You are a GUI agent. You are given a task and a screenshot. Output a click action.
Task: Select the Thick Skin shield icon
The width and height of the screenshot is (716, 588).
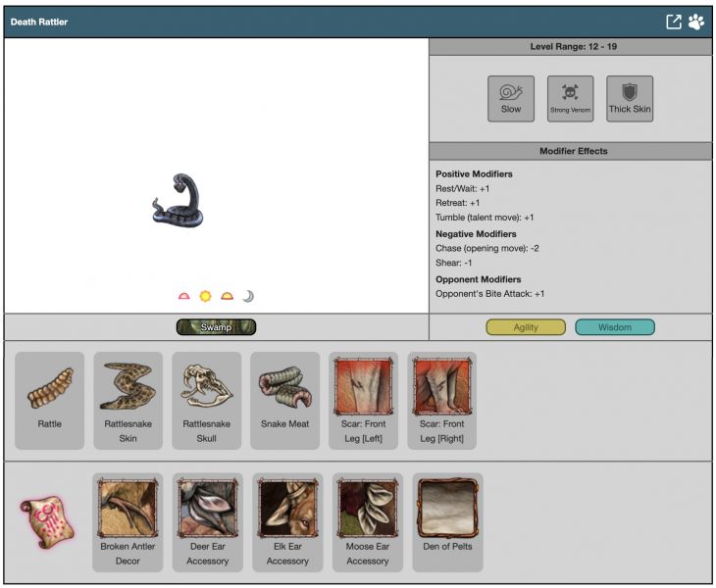point(629,98)
